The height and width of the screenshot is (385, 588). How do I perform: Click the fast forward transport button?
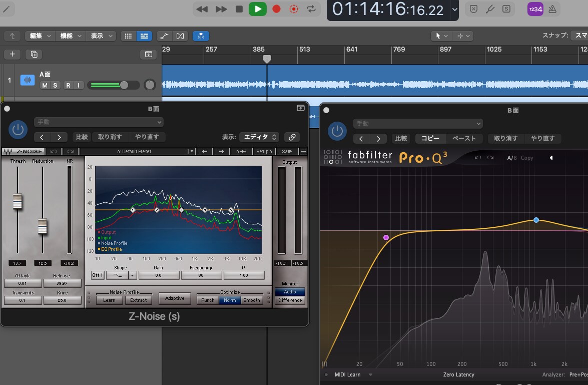point(221,9)
